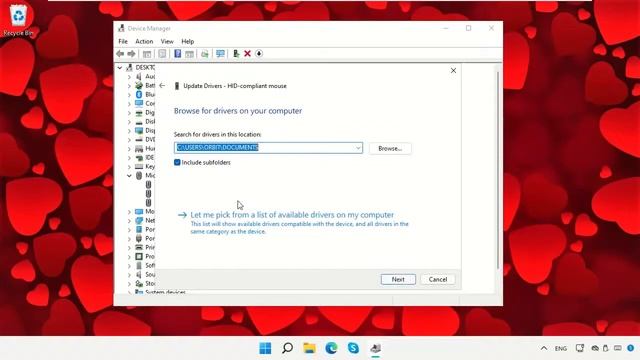Expand the Bluetooth category chevron
Image resolution: width=640 pixels, height=360 pixels.
pyautogui.click(x=129, y=94)
